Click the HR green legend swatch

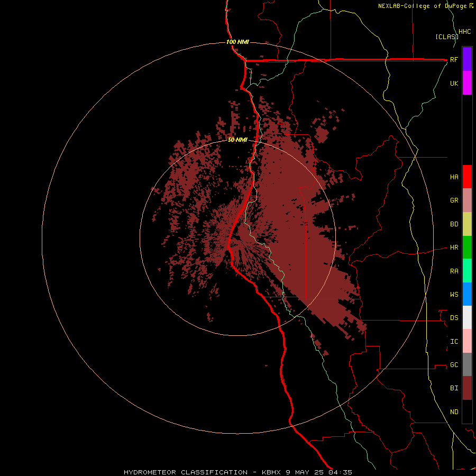467,248
